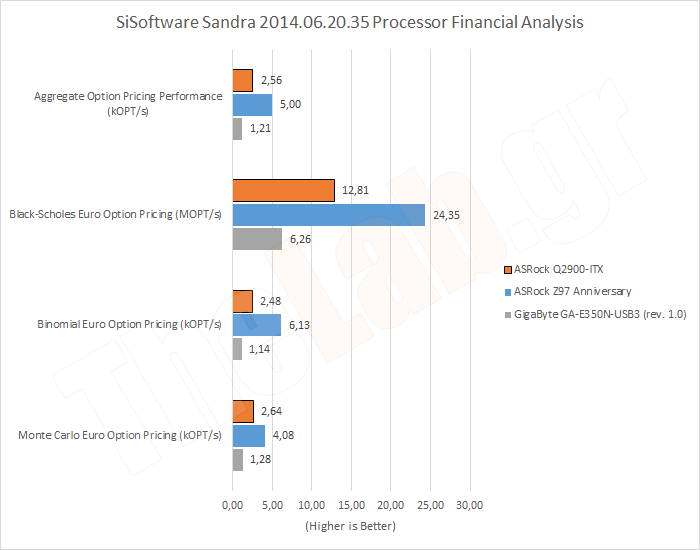Select the blue Black-Scholes bar labeled 24,35

click(x=329, y=215)
